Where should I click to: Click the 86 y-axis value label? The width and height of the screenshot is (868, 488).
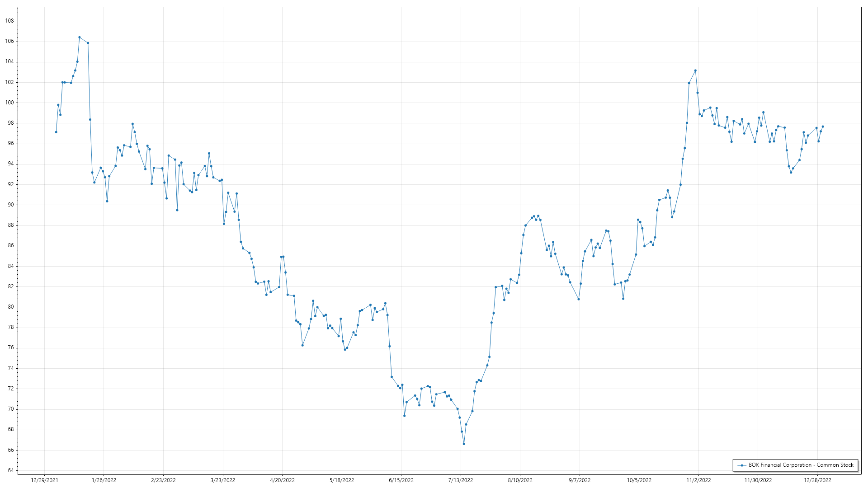11,246
